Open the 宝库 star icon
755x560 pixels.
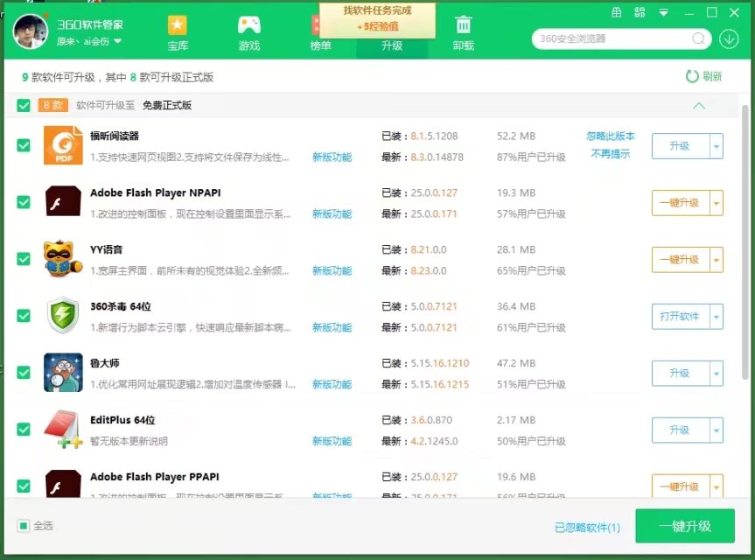click(x=178, y=25)
